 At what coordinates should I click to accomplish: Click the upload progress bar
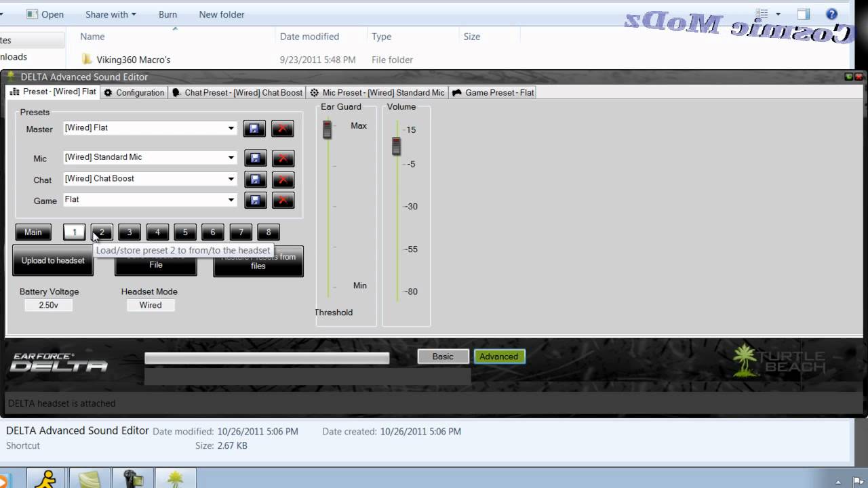267,359
